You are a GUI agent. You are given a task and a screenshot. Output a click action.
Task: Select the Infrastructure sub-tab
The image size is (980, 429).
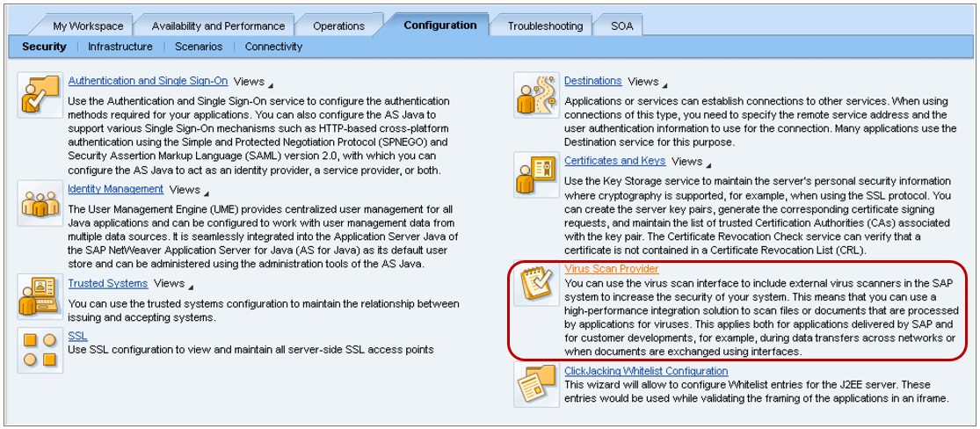click(x=120, y=47)
